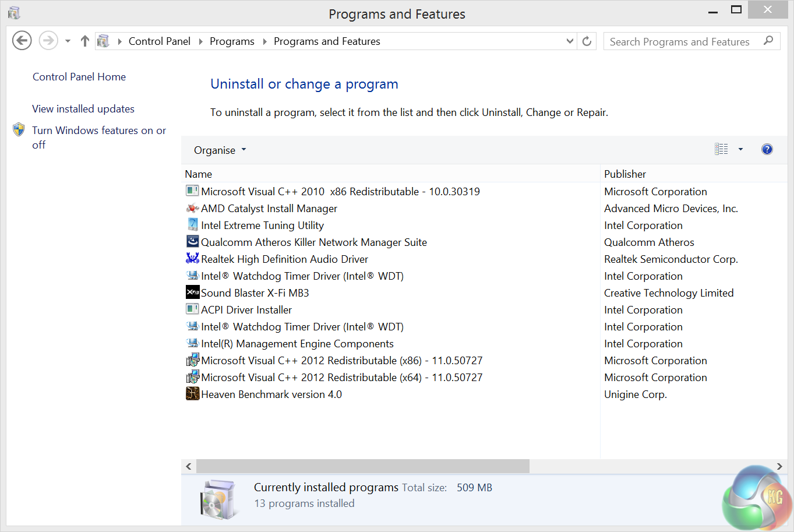Select Sound Blaster X-Fi MB3 entry

255,293
